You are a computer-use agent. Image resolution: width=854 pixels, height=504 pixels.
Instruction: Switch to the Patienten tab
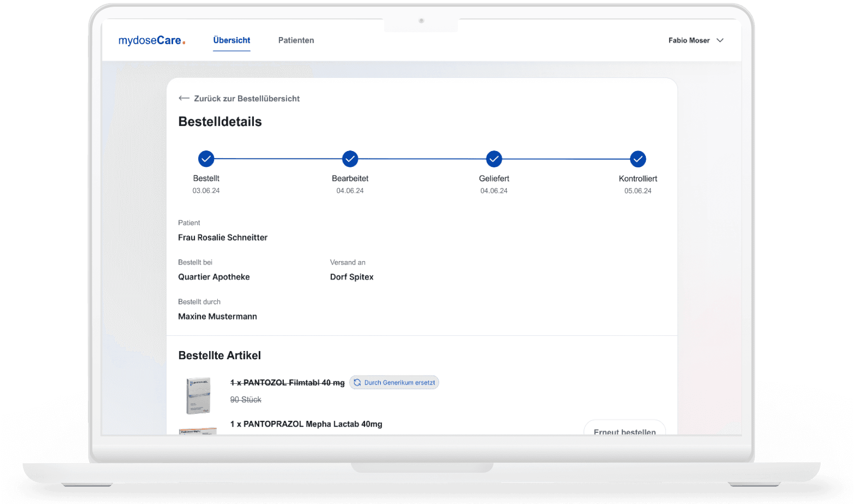[296, 40]
